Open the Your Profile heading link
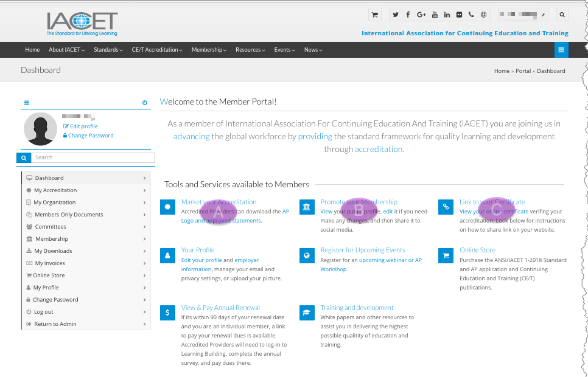Image resolution: width=588 pixels, height=377 pixels. (198, 251)
